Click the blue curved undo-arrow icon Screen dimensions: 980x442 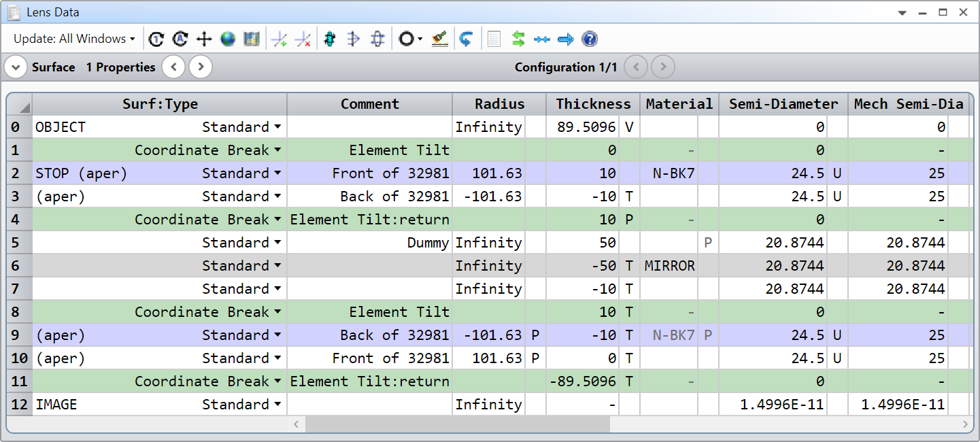[x=466, y=39]
